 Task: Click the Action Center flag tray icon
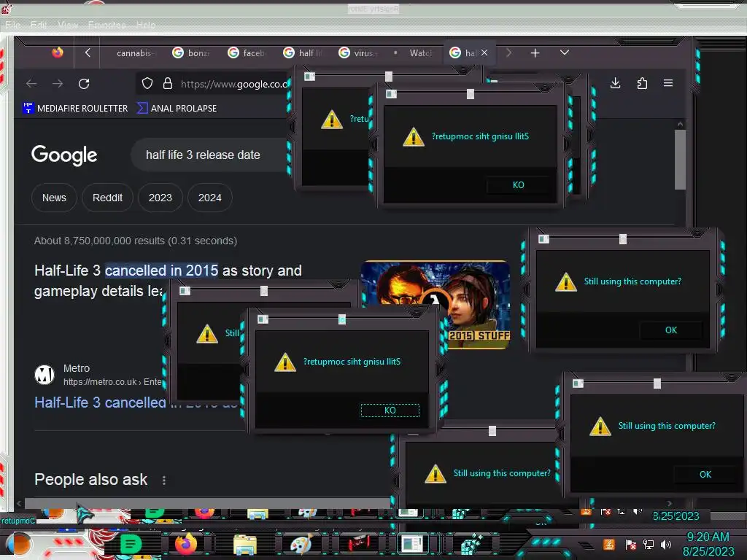tap(630, 545)
